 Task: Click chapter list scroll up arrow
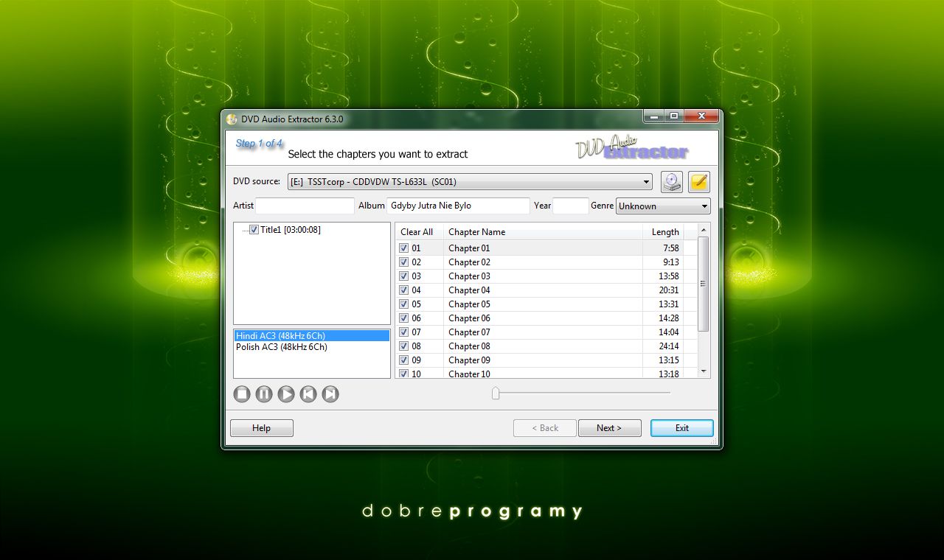tap(704, 230)
